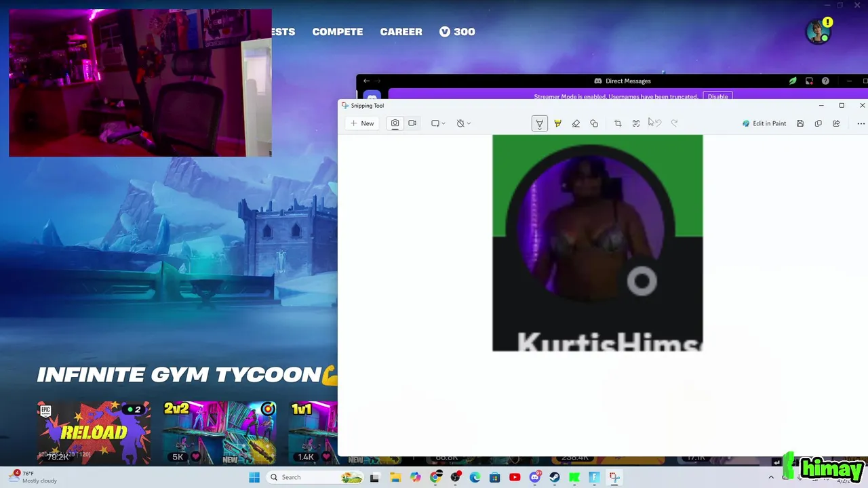Disable Streamer Mode in Discord banner

[x=717, y=96]
